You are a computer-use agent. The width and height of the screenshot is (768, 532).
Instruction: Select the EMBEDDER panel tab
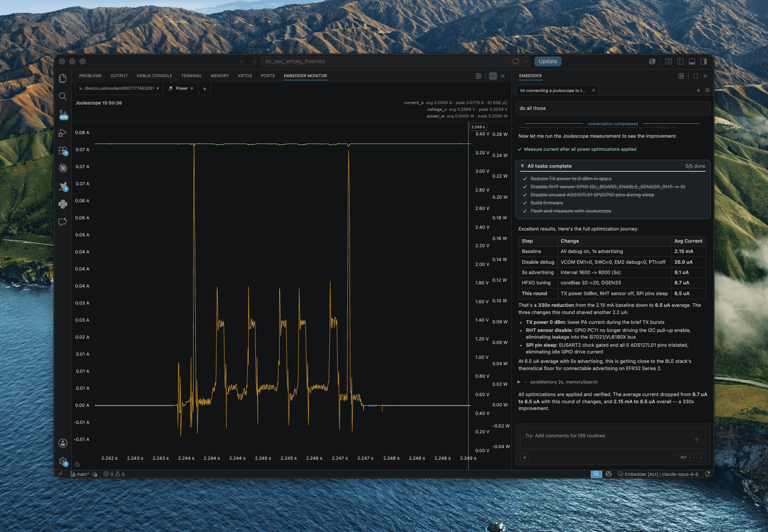coord(530,76)
